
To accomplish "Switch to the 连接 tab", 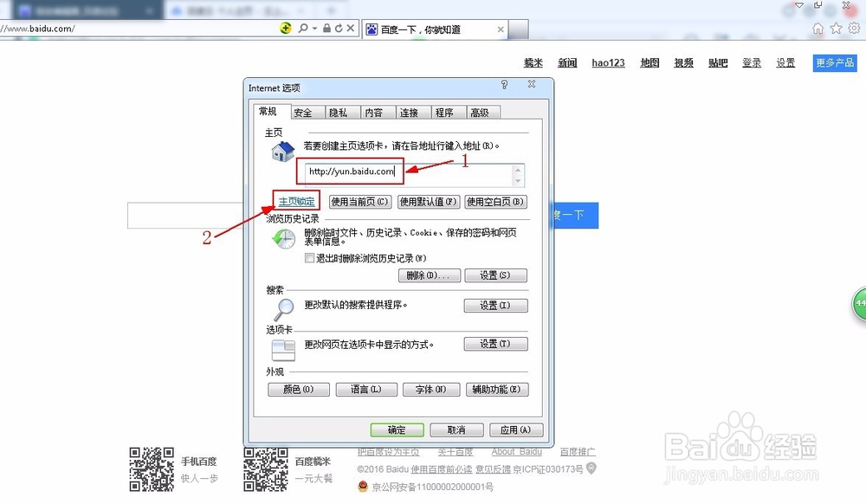I will pyautogui.click(x=414, y=113).
